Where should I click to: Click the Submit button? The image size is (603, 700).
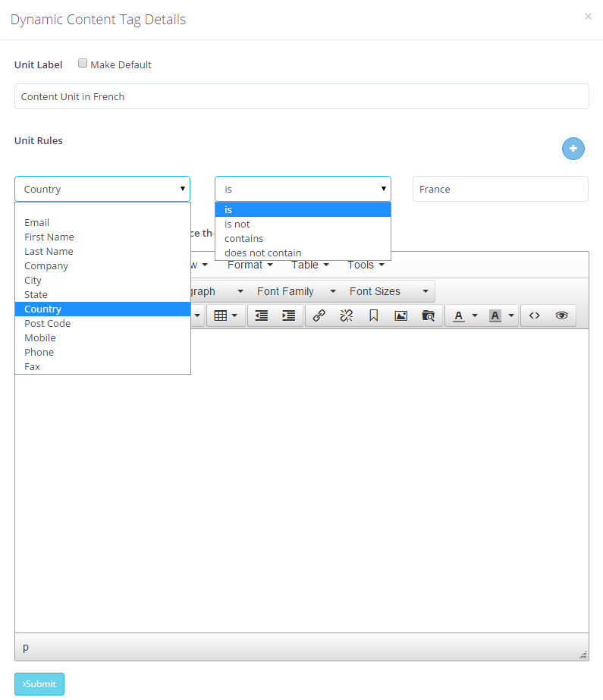click(x=39, y=684)
